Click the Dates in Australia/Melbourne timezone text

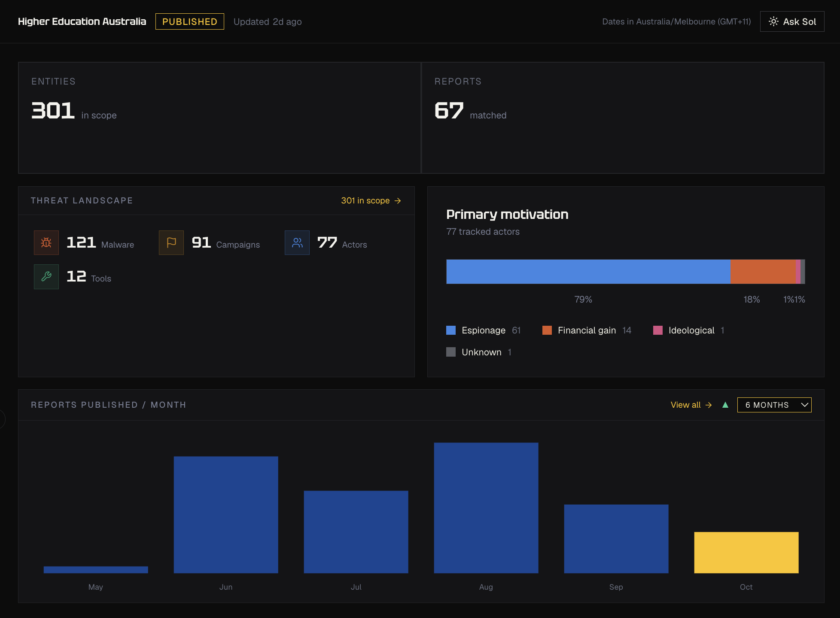676,21
